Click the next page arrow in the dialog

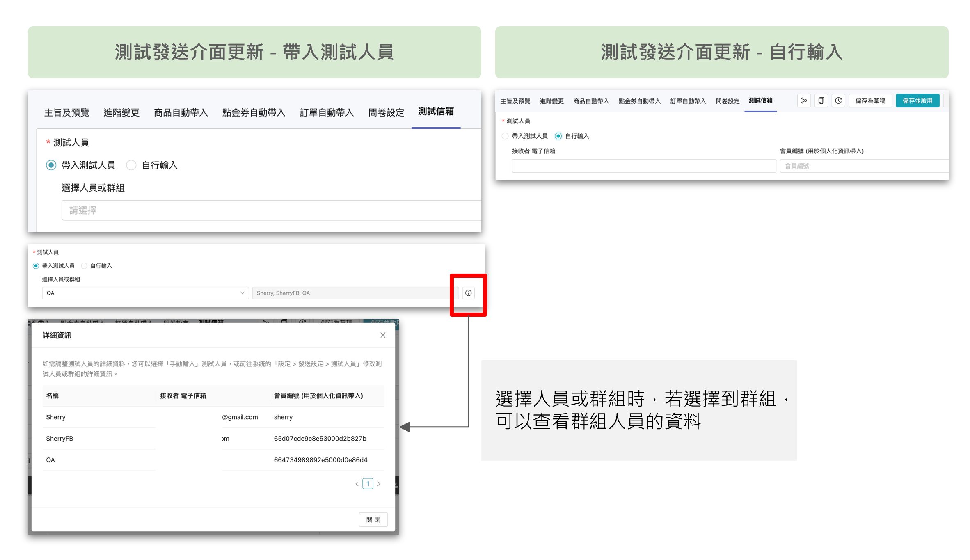pyautogui.click(x=379, y=483)
